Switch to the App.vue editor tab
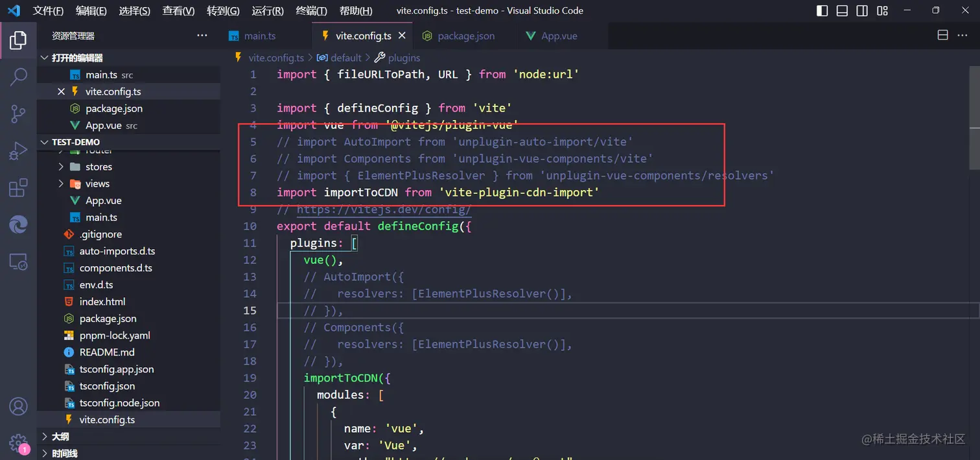Screen dimensions: 980x460 559,36
